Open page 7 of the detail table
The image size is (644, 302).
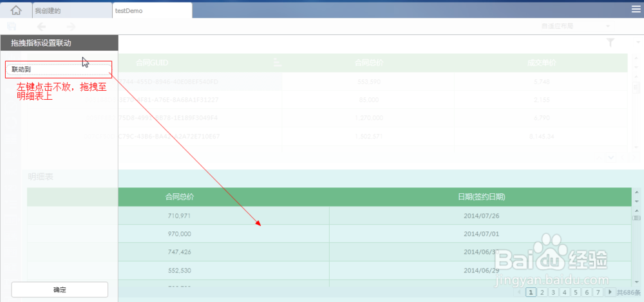(599, 292)
